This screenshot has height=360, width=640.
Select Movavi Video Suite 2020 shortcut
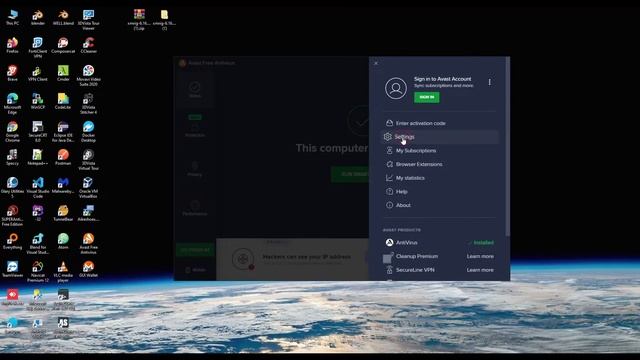[x=89, y=76]
